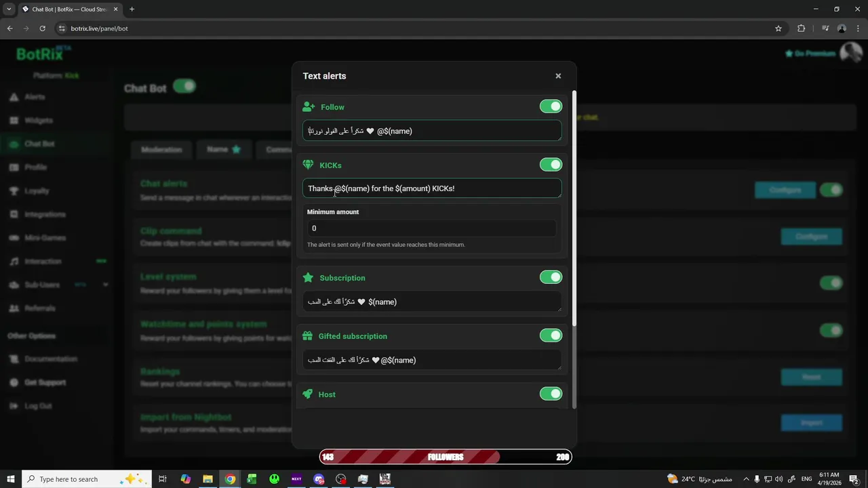Open Chrome tab search dropdown
This screenshot has width=868, height=488.
click(x=9, y=9)
